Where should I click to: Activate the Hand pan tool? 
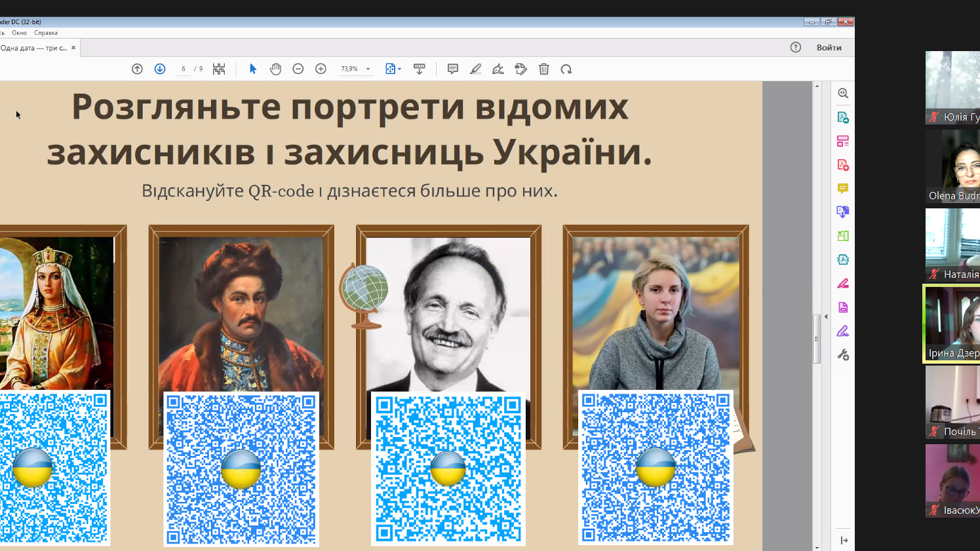275,69
